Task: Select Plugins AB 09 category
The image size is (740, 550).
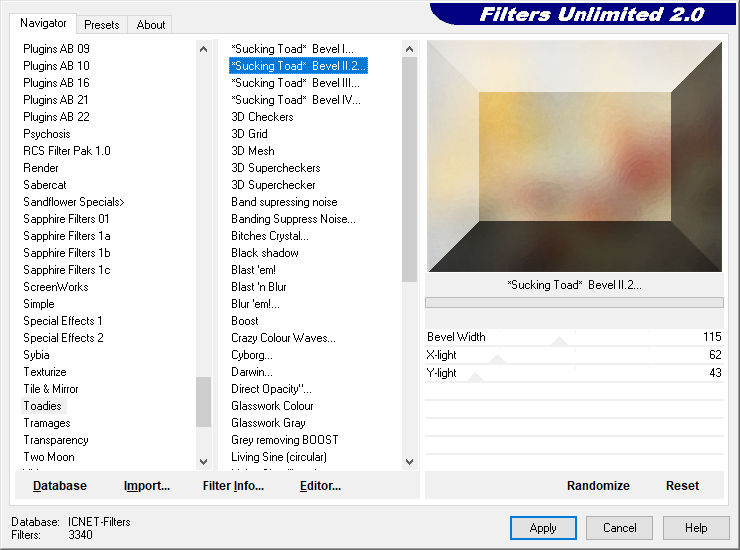Action: pos(56,49)
